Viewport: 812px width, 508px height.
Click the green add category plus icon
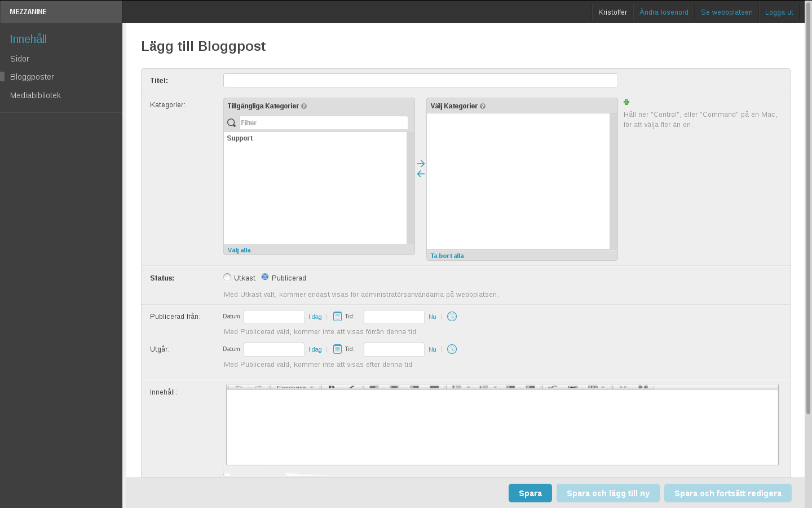(x=626, y=102)
